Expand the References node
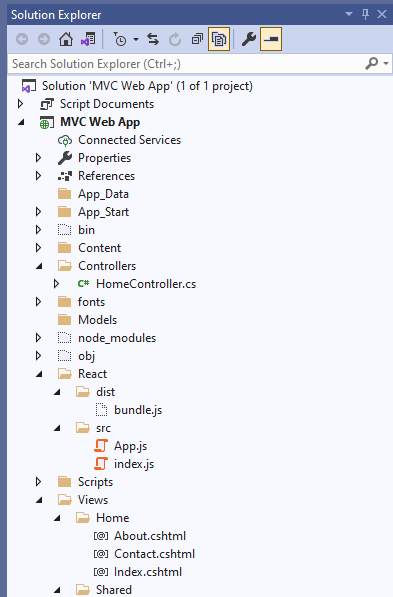The width and height of the screenshot is (393, 597). coord(38,176)
